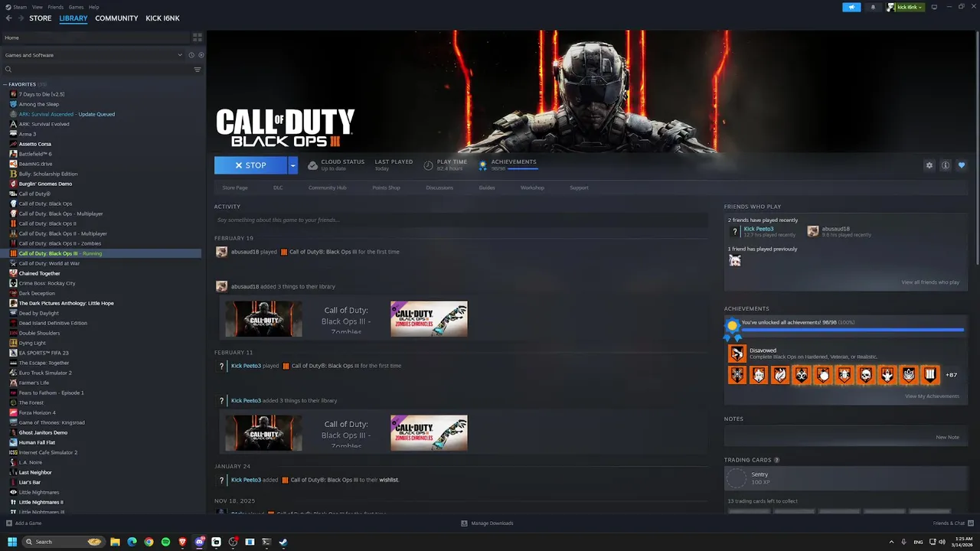Open Brave browser from the taskbar
The image size is (980, 551).
(x=182, y=542)
